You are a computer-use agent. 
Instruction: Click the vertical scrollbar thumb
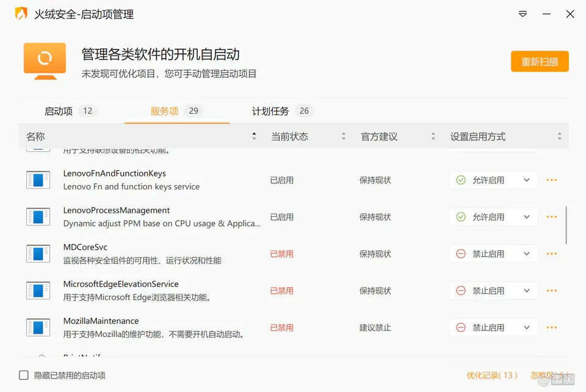[566, 225]
